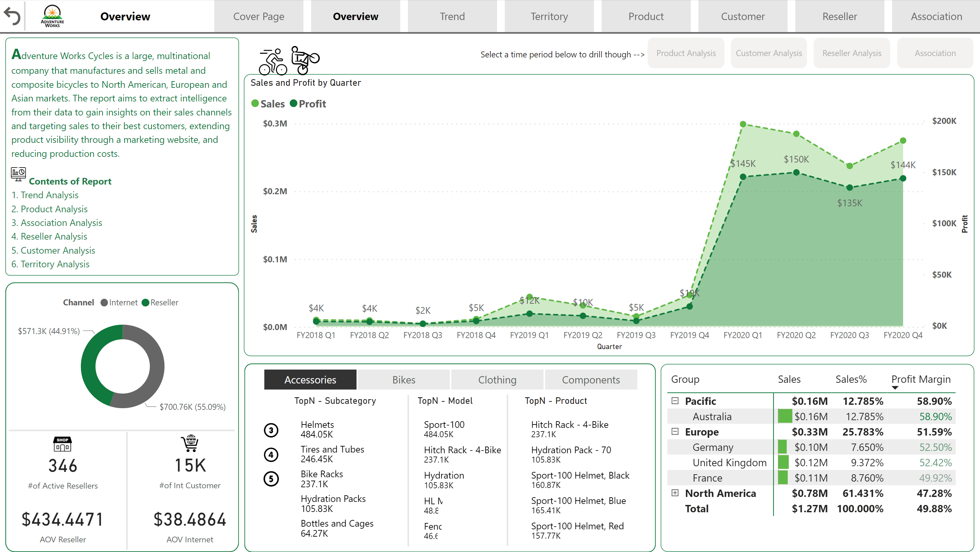The image size is (980, 552).
Task: Toggle the Internet channel legend item
Action: [x=119, y=302]
